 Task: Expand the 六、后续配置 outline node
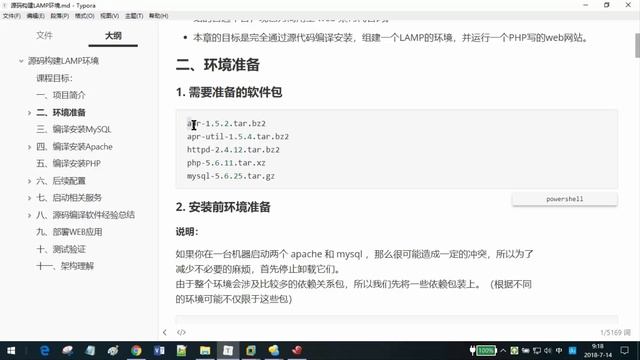29,181
